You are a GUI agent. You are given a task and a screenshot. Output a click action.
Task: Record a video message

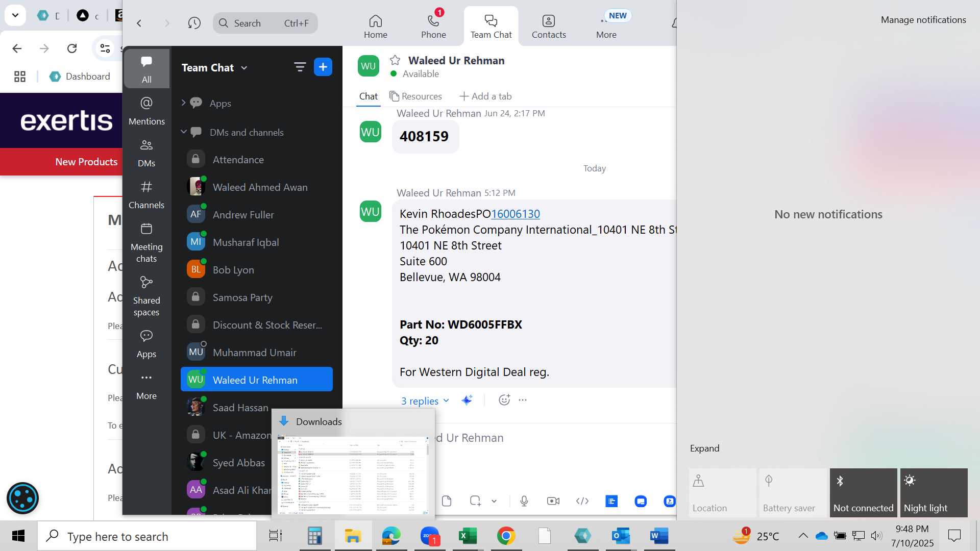pos(553,501)
